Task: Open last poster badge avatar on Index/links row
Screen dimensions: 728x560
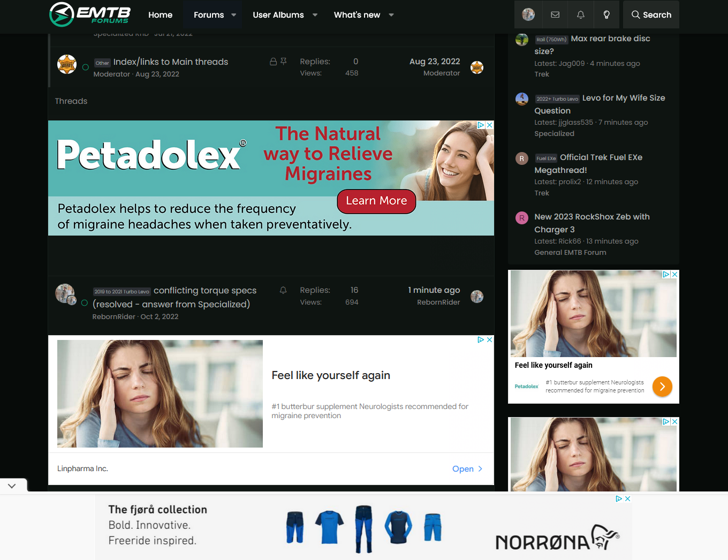Action: pos(477,67)
